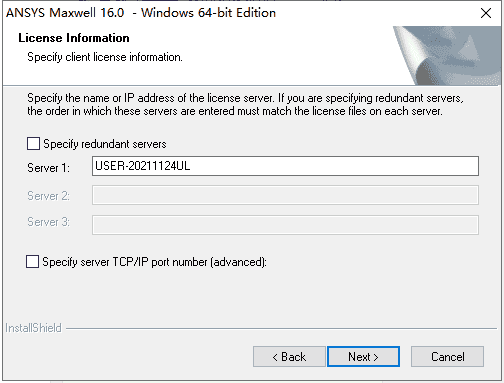Viewport: 504px width, 383px height.
Task: Click the disabled Server 3 field
Action: [285, 225]
